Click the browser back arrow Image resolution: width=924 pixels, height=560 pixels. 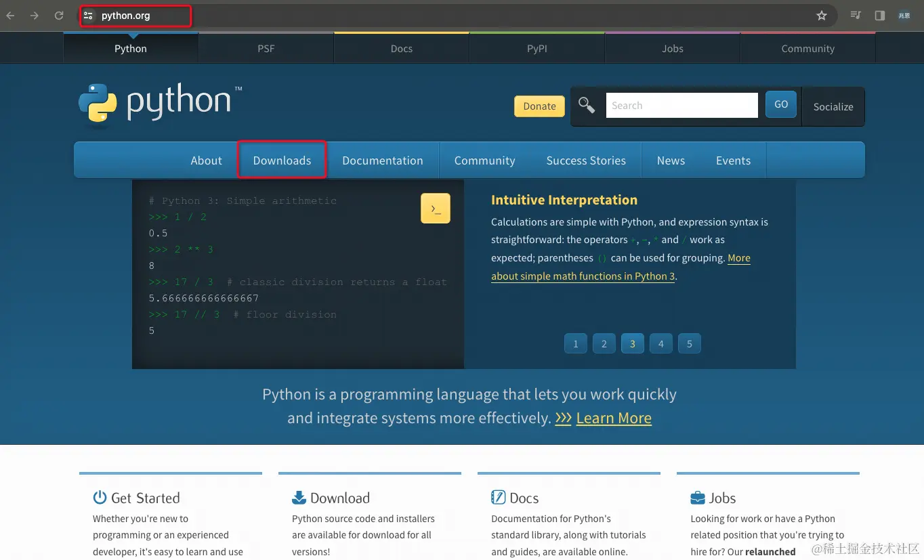point(11,16)
